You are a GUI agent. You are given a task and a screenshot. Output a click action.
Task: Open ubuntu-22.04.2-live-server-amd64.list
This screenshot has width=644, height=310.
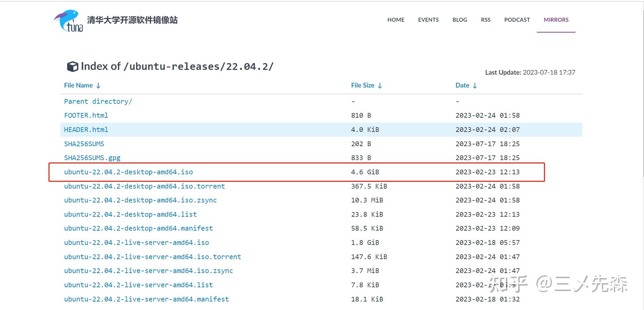[138, 285]
